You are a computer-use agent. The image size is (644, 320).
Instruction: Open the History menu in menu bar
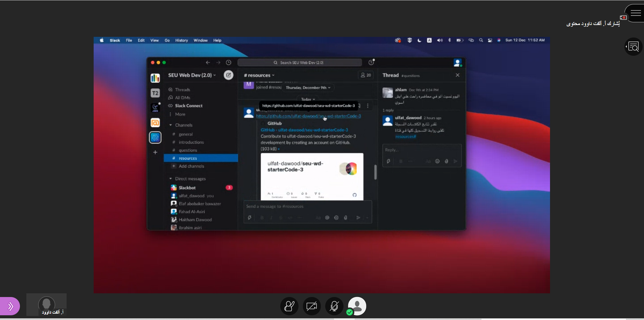(182, 40)
